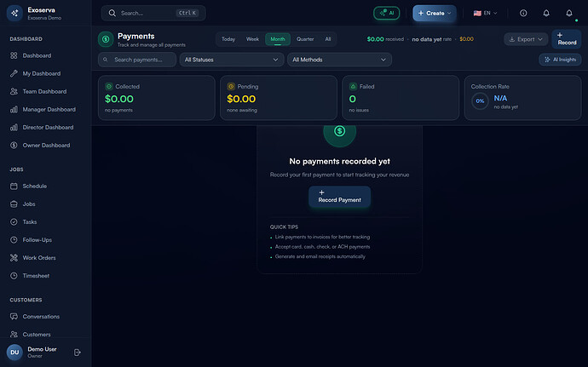
Task: Expand the Create dropdown
Action: pos(435,13)
